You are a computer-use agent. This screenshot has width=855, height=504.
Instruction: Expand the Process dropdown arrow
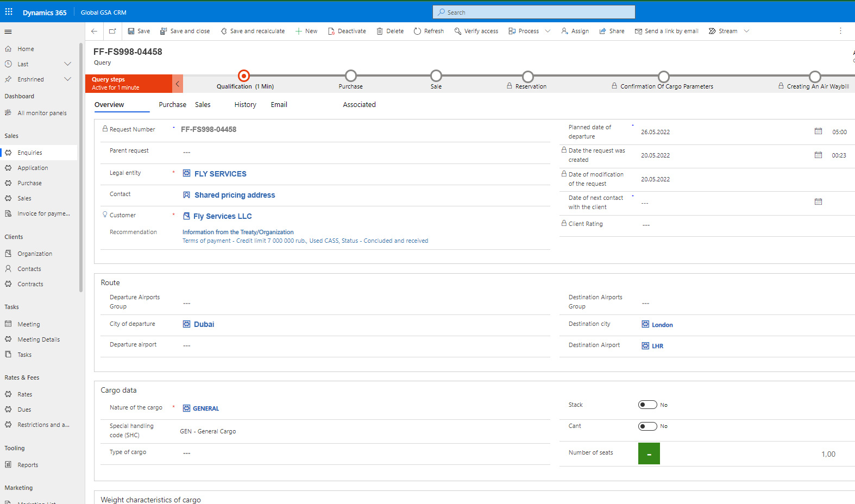tap(548, 31)
